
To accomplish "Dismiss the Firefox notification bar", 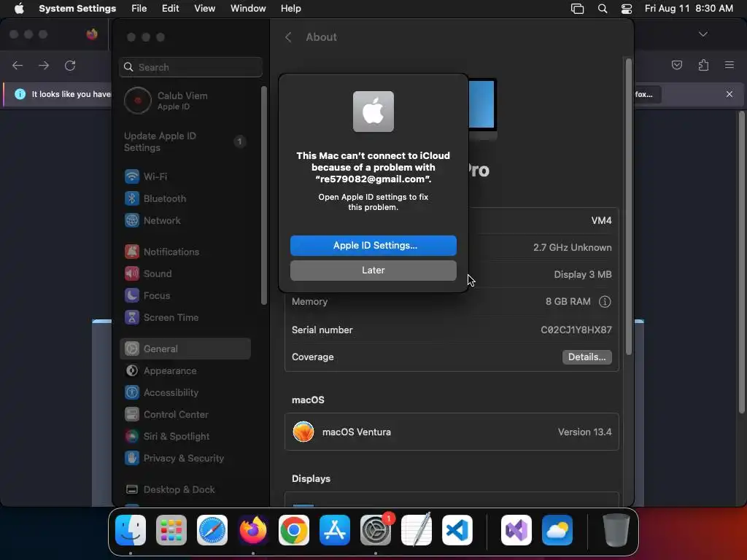I will pyautogui.click(x=729, y=94).
